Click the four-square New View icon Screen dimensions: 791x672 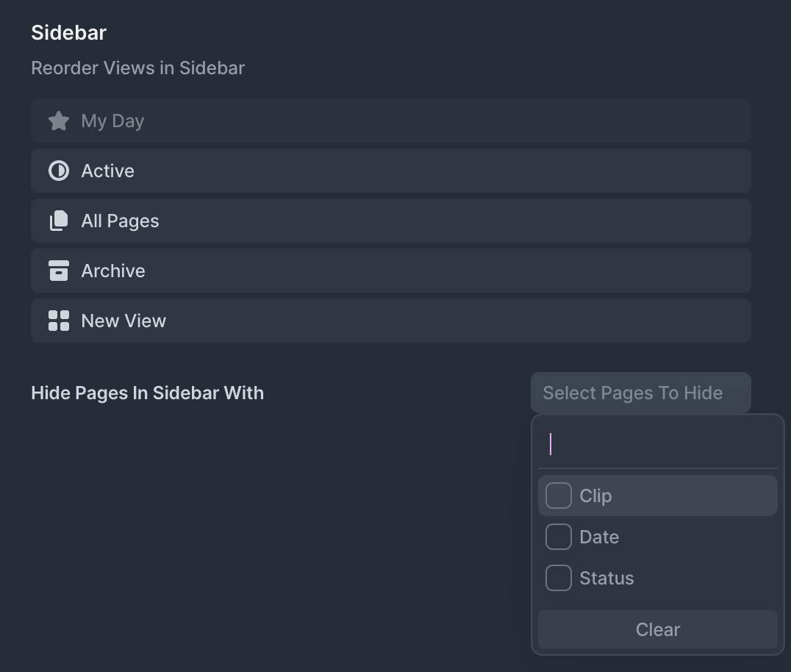59,321
